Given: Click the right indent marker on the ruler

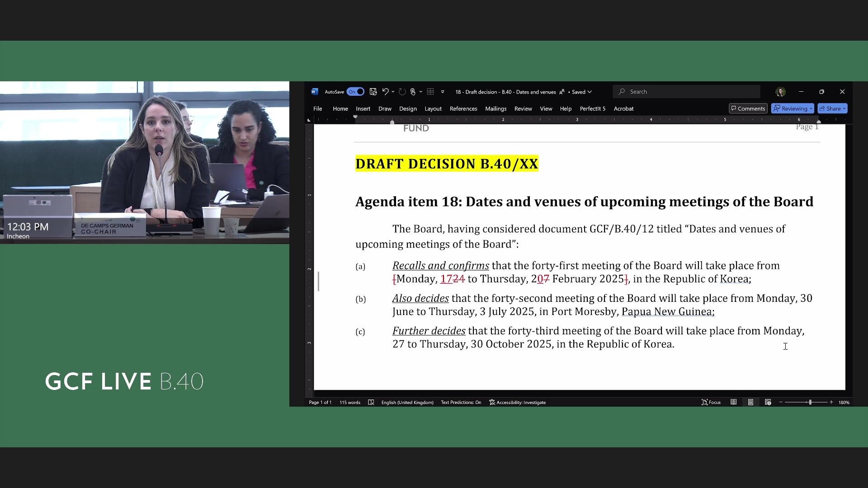Looking at the screenshot, I should pyautogui.click(x=819, y=122).
